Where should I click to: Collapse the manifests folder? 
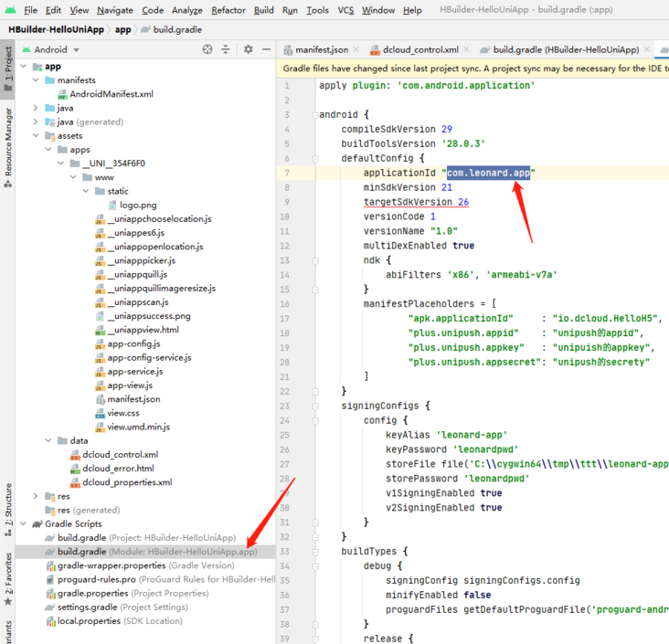tap(37, 80)
